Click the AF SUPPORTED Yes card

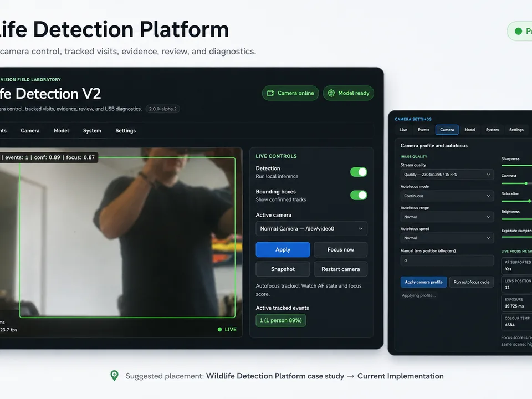tap(516, 265)
